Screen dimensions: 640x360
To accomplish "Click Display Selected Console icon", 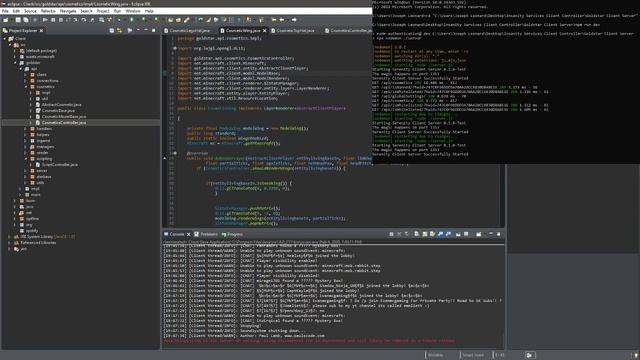I will (466, 234).
